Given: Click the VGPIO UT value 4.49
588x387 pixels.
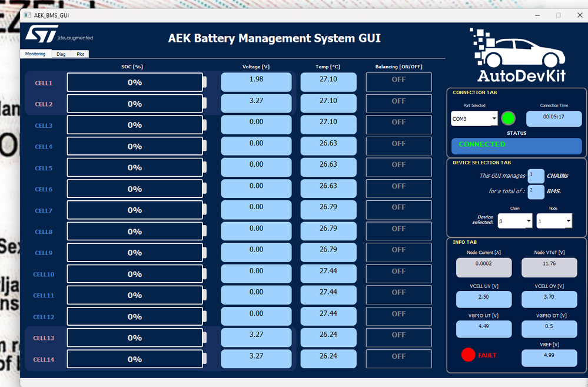Looking at the screenshot, I should [x=484, y=329].
